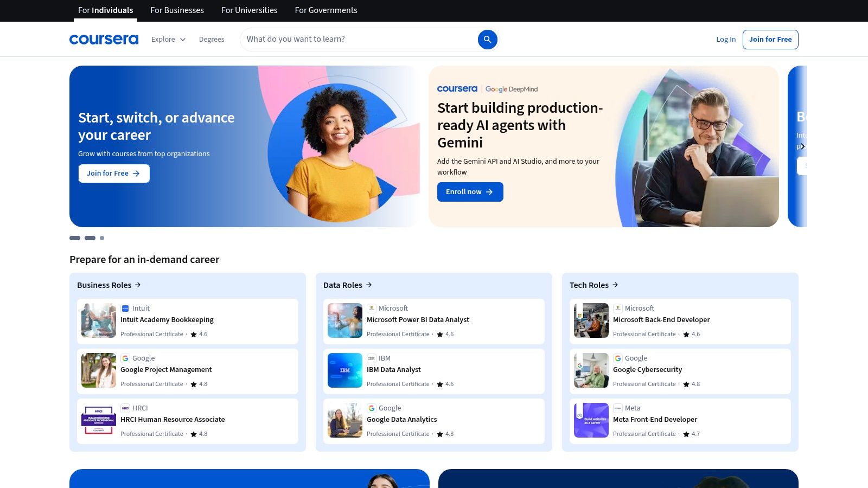Click star rating icon on Google Cybersecurity card
This screenshot has height=488, width=868.
pos(686,384)
